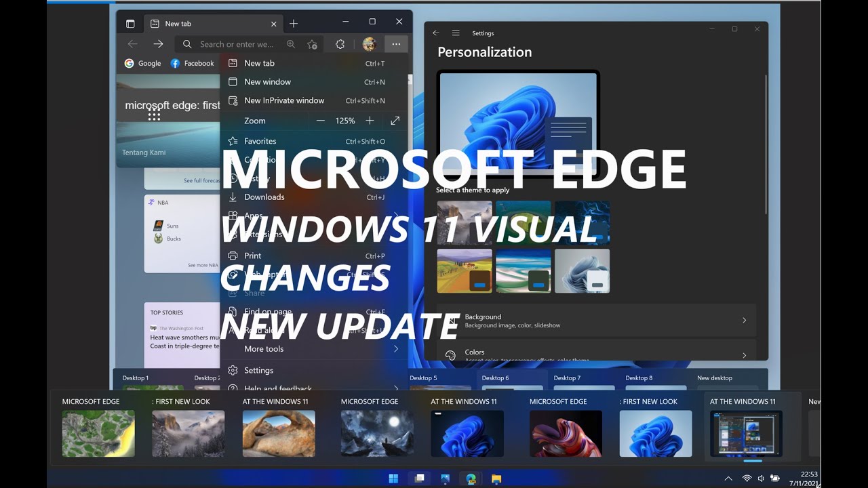Open File Explorer from taskbar
The width and height of the screenshot is (868, 488).
click(x=496, y=479)
